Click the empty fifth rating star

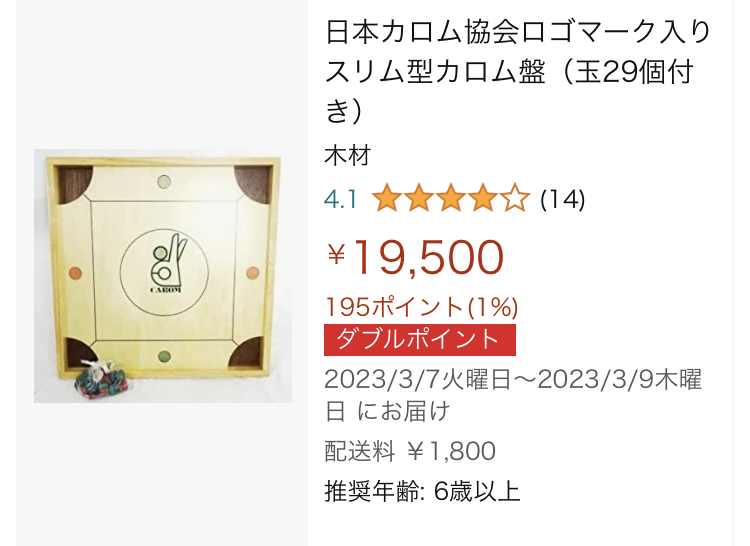(x=516, y=198)
